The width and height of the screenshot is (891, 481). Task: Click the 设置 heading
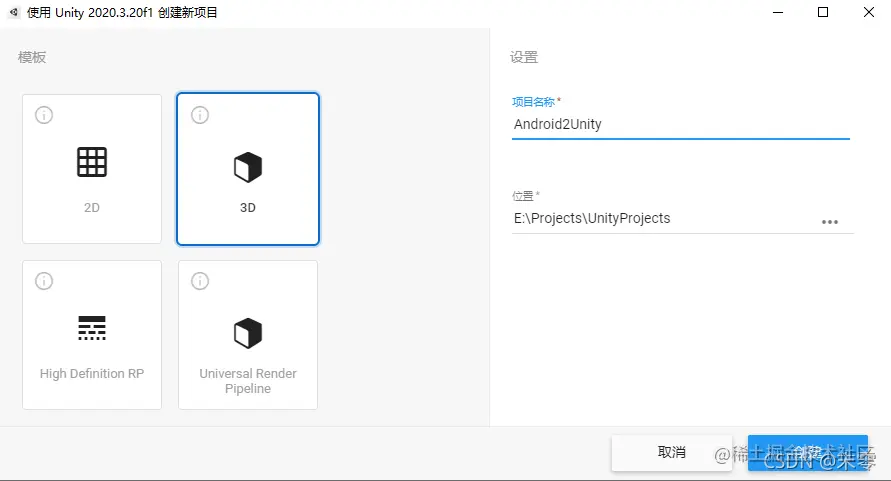[x=524, y=57]
